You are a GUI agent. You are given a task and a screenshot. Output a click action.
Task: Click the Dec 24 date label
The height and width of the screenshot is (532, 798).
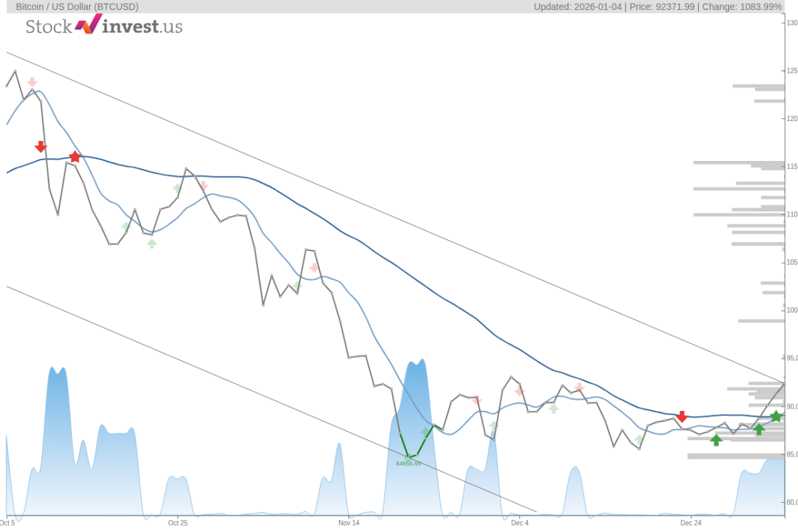click(691, 523)
